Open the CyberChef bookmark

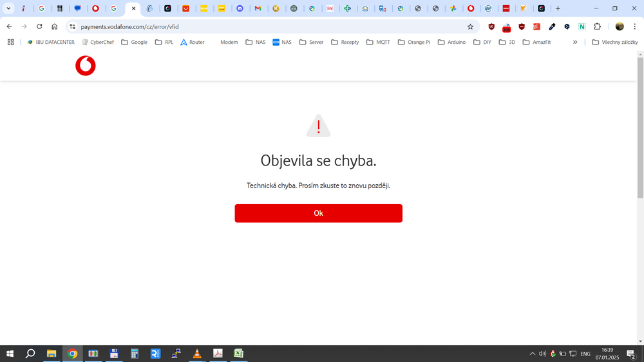(98, 42)
